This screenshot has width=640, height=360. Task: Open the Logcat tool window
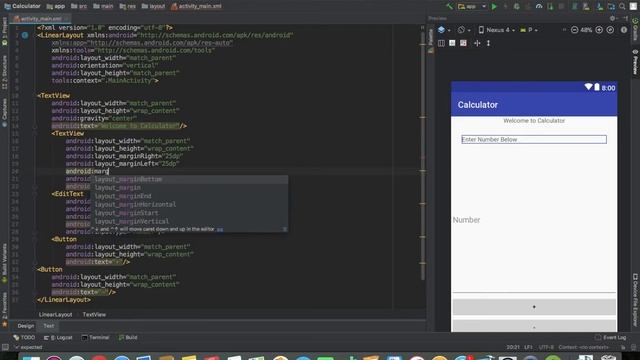tap(58, 338)
